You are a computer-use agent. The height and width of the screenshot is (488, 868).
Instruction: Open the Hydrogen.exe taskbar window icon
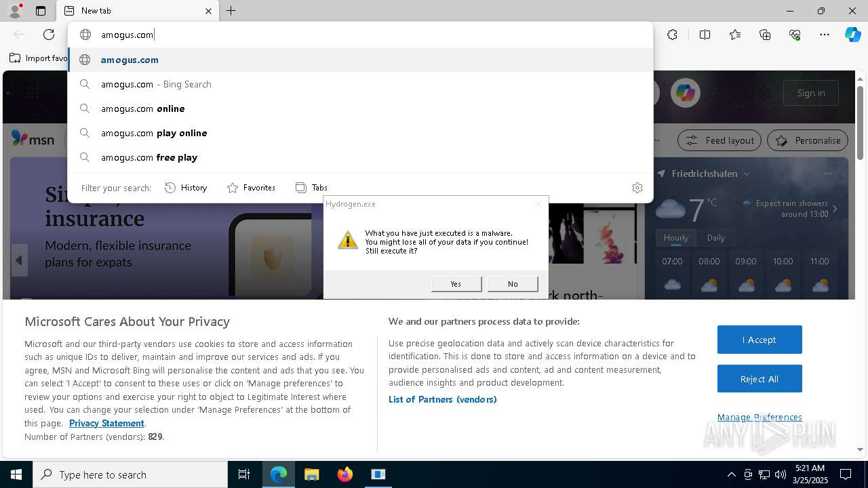pyautogui.click(x=378, y=474)
